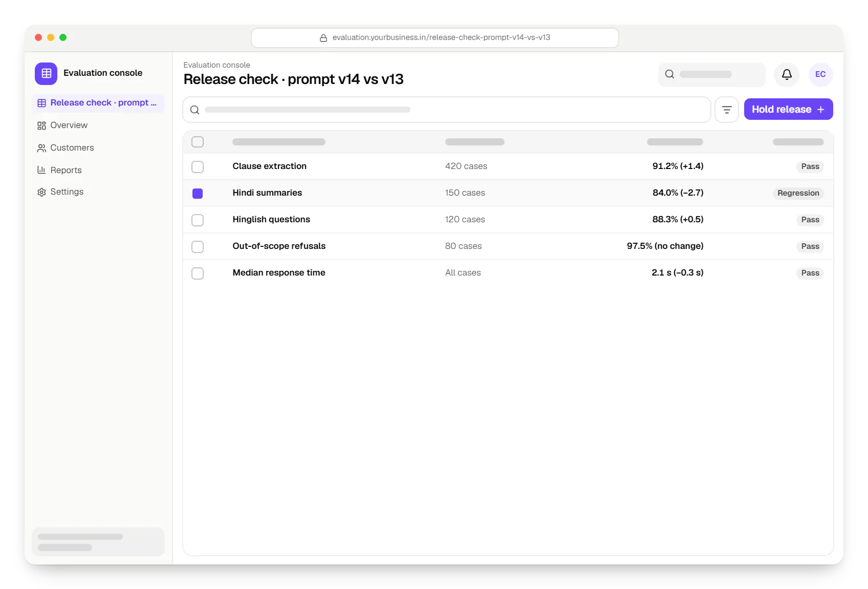Click the Pass badge for Hinglish questions

(810, 220)
